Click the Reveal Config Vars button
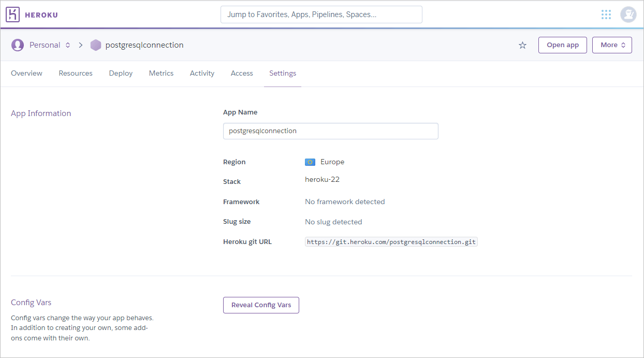 point(261,305)
